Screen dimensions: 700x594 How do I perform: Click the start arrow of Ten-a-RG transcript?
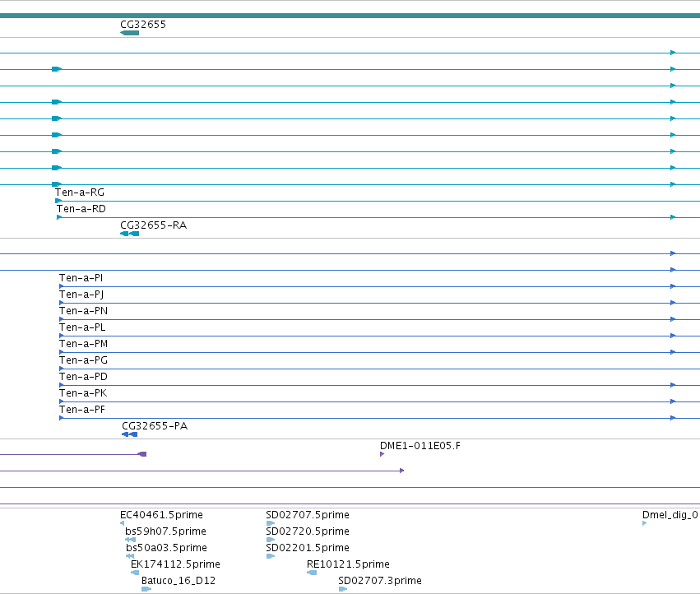point(58,201)
